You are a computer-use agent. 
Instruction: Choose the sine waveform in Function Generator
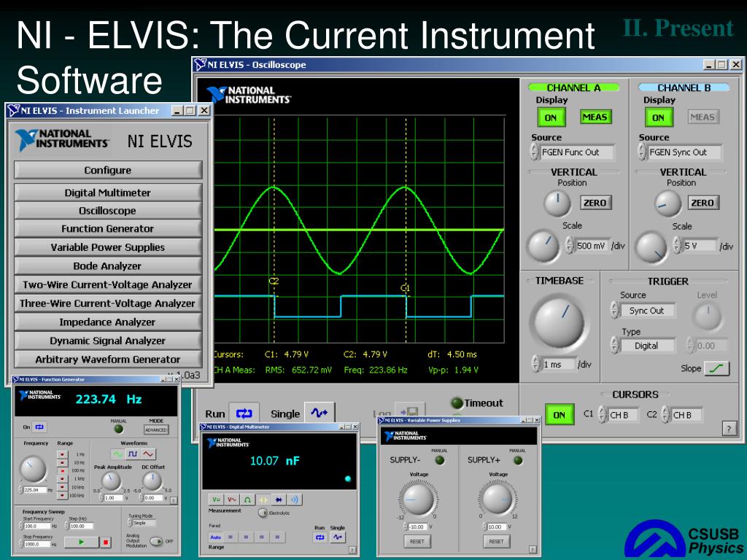pyautogui.click(x=117, y=454)
